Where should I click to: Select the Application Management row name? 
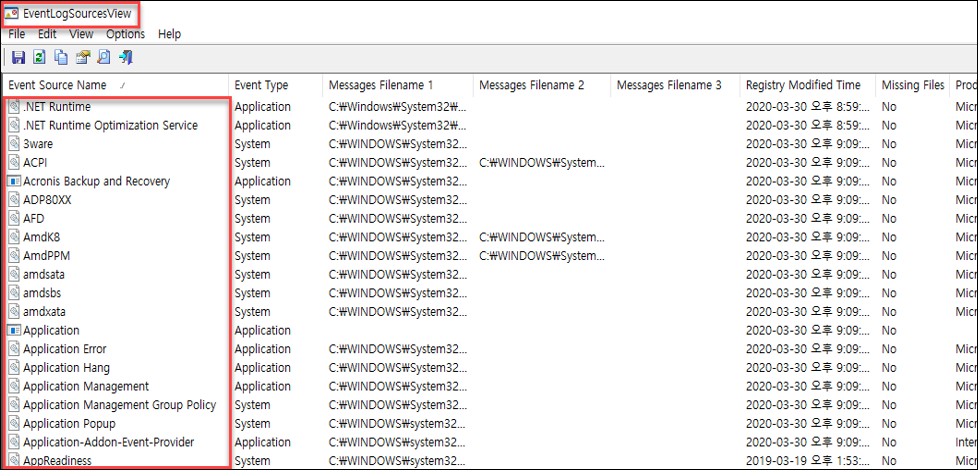[86, 386]
